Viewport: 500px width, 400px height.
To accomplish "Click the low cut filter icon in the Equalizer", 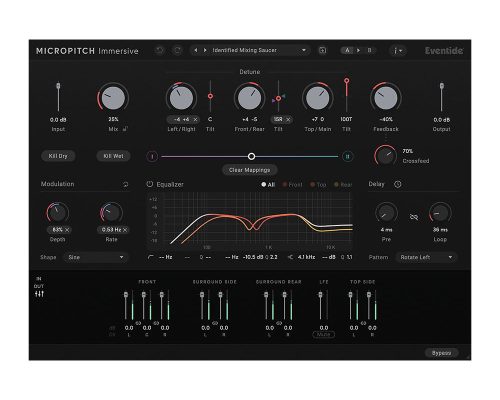I will 151,257.
